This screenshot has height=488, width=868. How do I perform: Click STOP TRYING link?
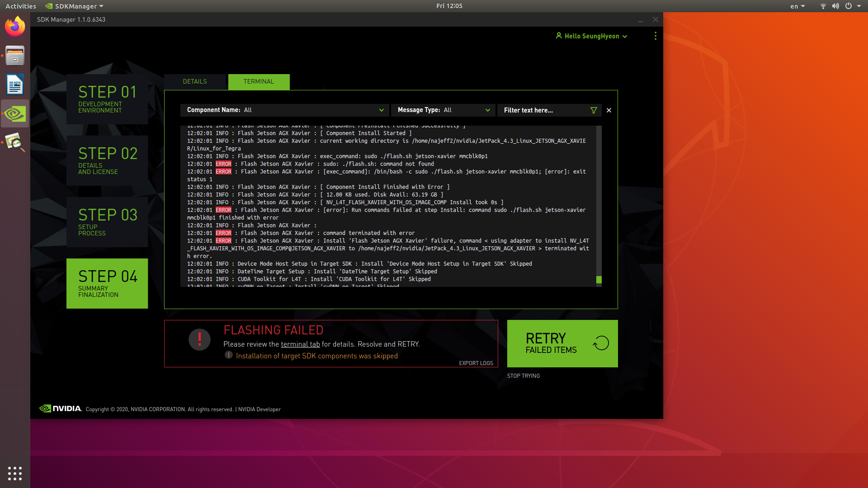click(x=523, y=376)
